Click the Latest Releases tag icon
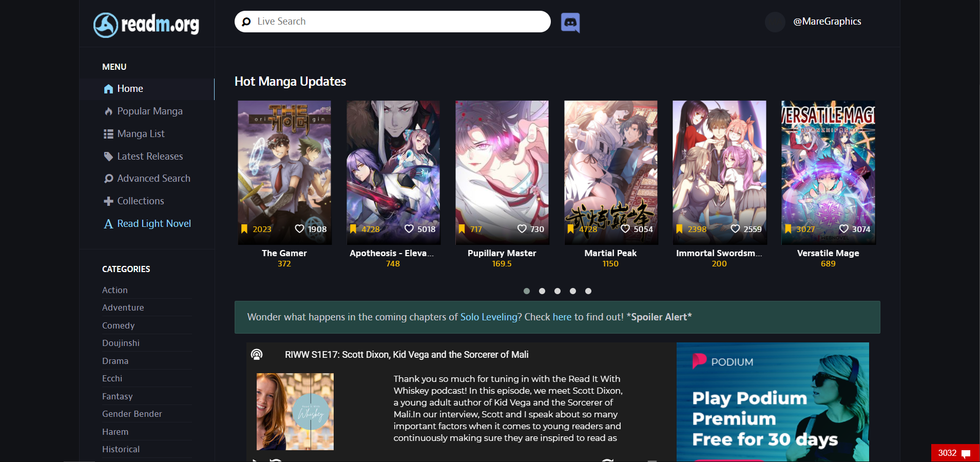This screenshot has height=462, width=980. 108,157
